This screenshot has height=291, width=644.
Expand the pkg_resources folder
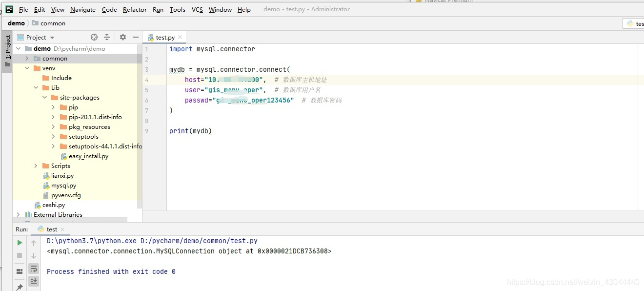point(54,126)
